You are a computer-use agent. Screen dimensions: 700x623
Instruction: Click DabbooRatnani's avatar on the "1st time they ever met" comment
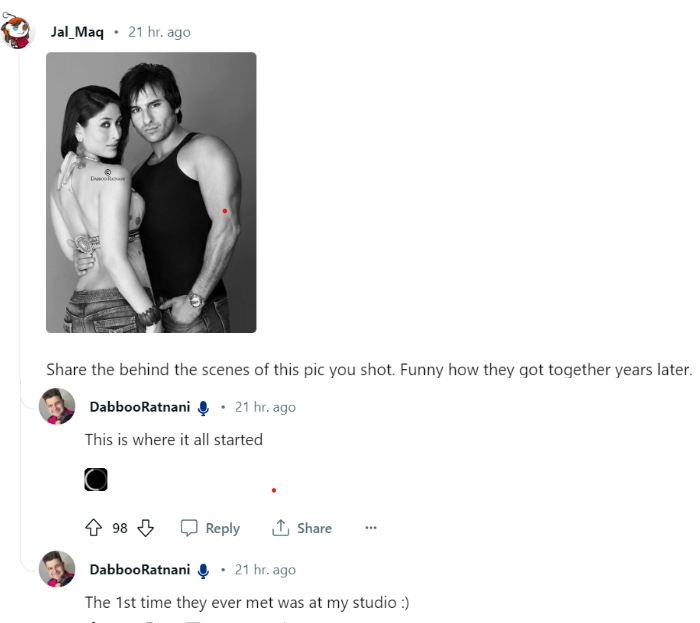[57, 569]
